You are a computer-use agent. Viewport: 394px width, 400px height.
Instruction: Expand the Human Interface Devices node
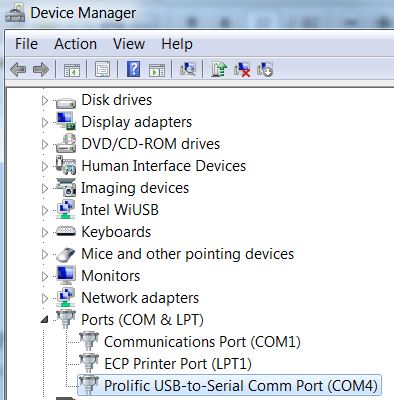pos(45,166)
